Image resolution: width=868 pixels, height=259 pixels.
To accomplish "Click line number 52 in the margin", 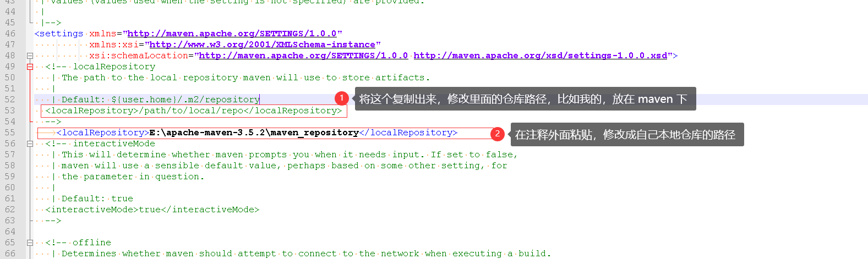I will pos(10,100).
